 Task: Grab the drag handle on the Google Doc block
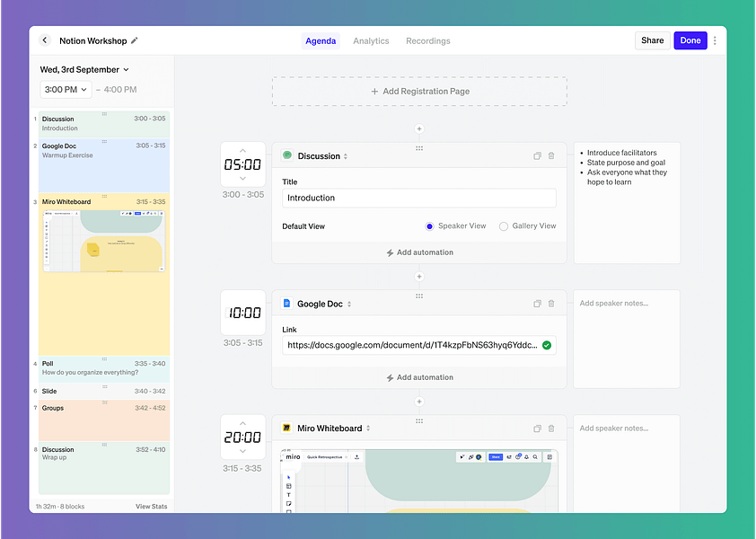pyautogui.click(x=419, y=296)
